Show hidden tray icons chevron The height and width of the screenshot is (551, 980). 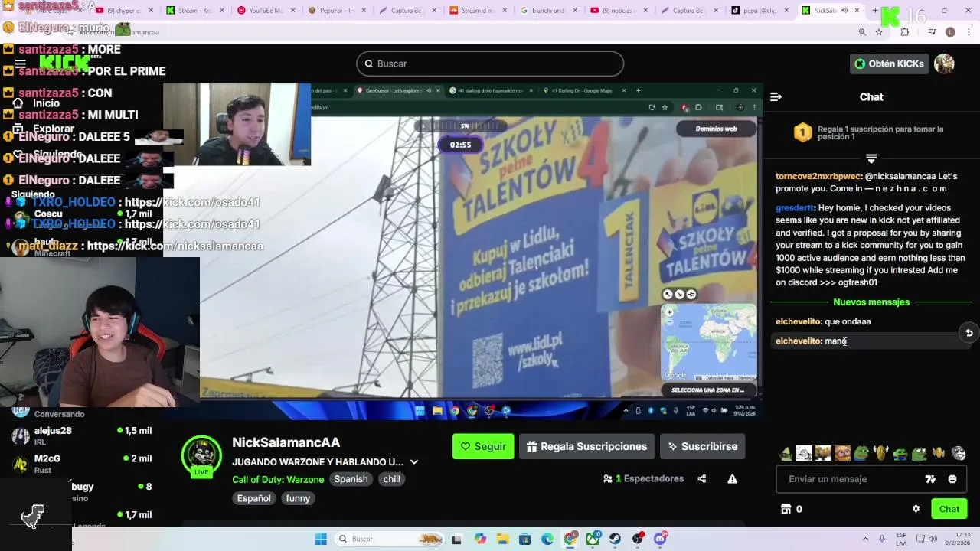click(x=865, y=539)
